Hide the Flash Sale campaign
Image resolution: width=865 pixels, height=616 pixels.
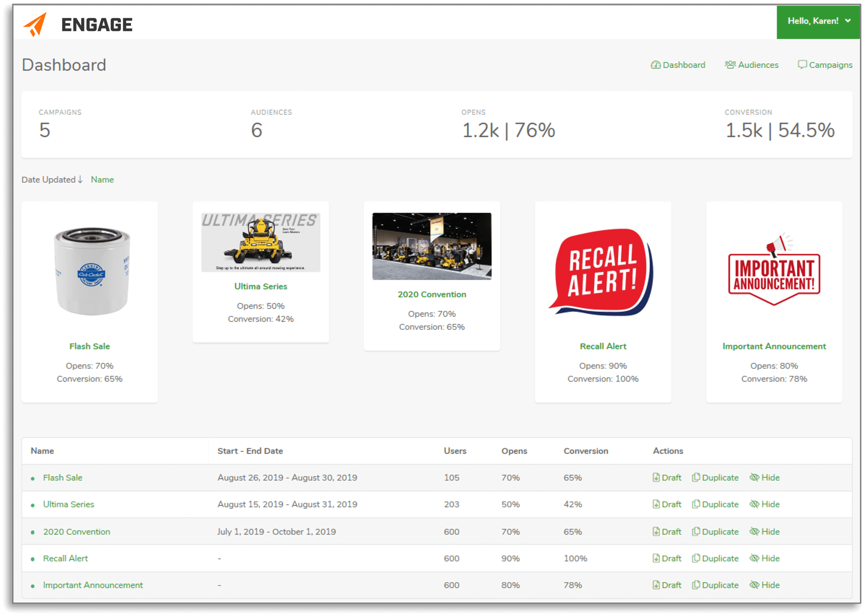pyautogui.click(x=764, y=477)
